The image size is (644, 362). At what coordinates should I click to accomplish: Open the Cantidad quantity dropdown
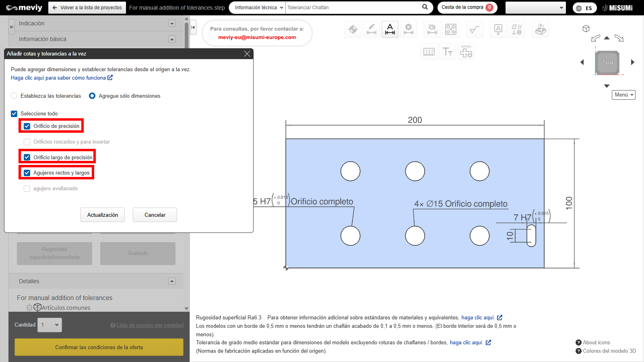coord(50,325)
